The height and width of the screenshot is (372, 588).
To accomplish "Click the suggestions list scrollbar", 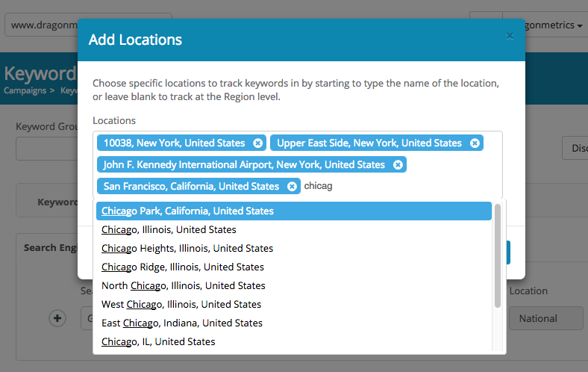I will [498, 254].
